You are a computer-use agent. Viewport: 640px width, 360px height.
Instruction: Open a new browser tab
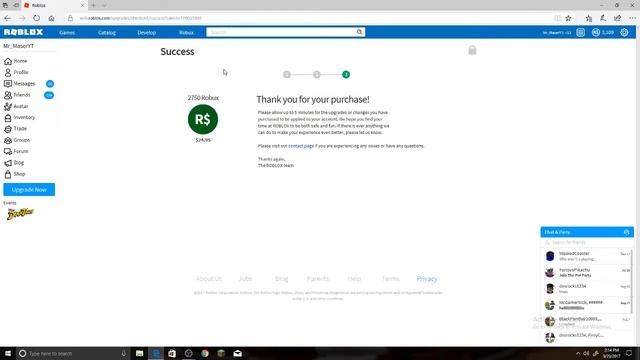93,5
